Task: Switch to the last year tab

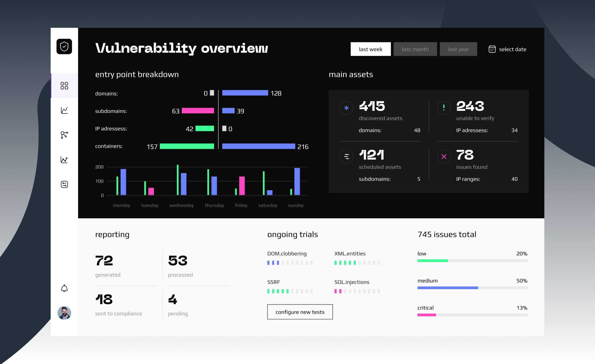Action: (458, 49)
